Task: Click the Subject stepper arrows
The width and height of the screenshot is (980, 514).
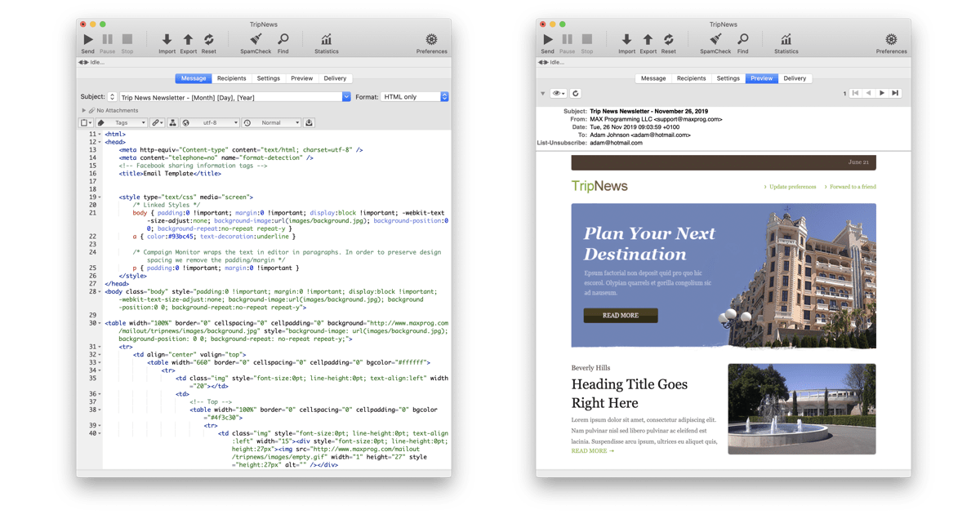Action: [113, 97]
